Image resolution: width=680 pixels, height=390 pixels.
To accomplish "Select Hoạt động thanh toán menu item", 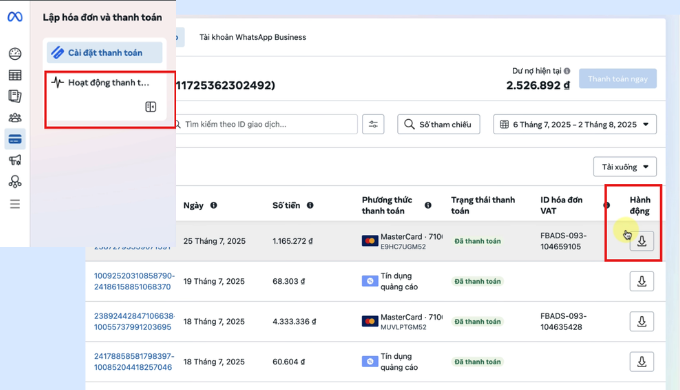I will coord(106,82).
